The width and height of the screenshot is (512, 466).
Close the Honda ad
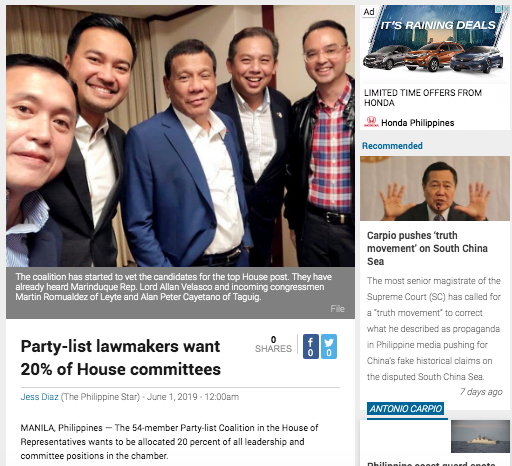[x=506, y=9]
